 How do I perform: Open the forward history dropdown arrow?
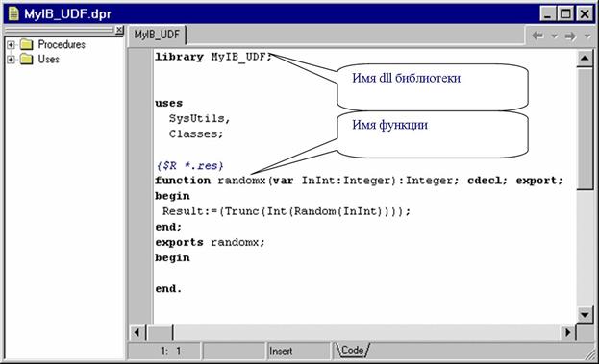click(587, 36)
